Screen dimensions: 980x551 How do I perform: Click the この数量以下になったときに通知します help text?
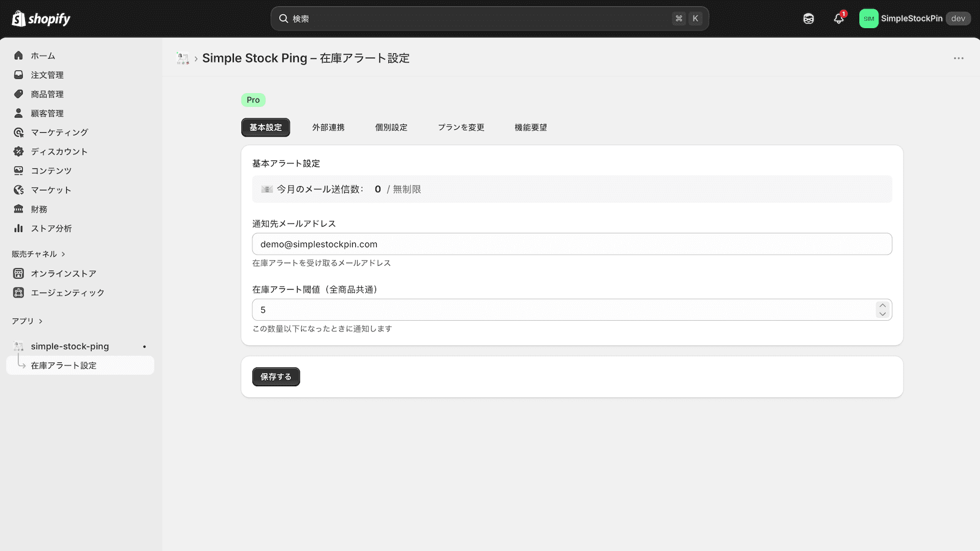(322, 329)
